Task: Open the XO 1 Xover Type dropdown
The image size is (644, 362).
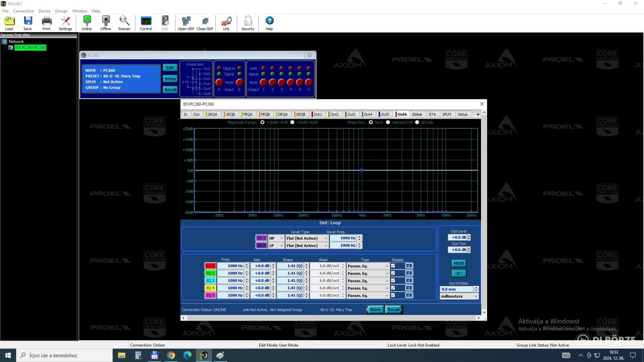Action: [x=307, y=238]
